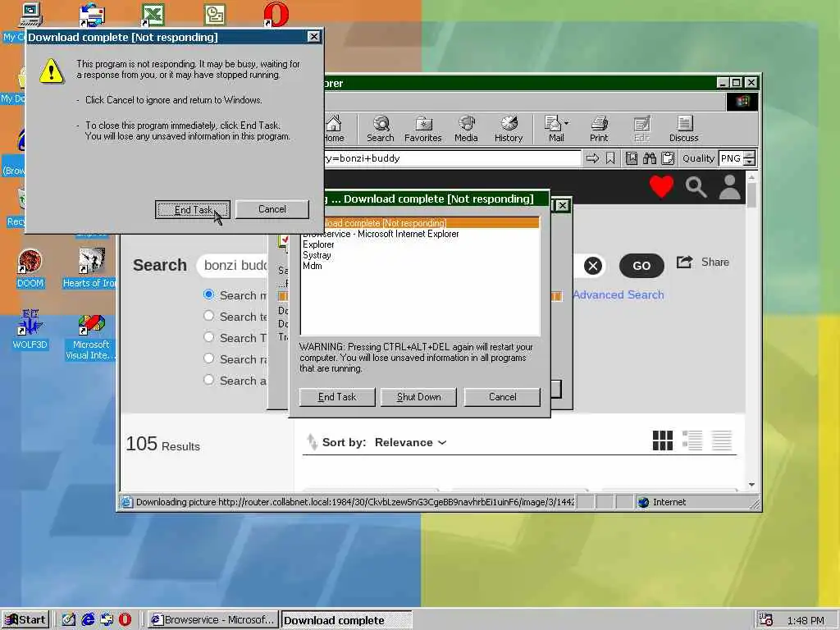Click Cancel in the Close Program window
Viewport: 840px width, 630px height.
(502, 397)
